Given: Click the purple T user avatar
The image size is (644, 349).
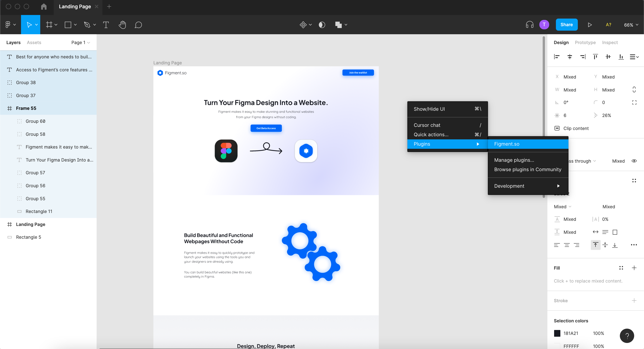Looking at the screenshot, I should [x=544, y=25].
